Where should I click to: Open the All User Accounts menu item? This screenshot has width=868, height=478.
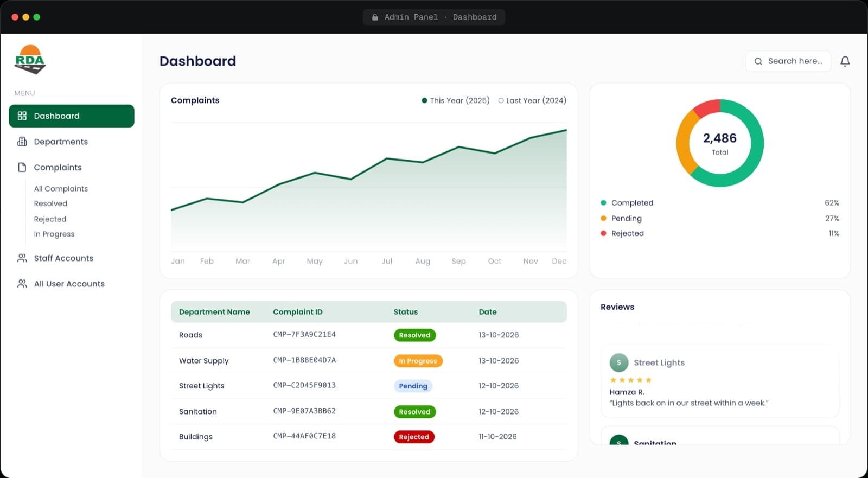point(72,284)
